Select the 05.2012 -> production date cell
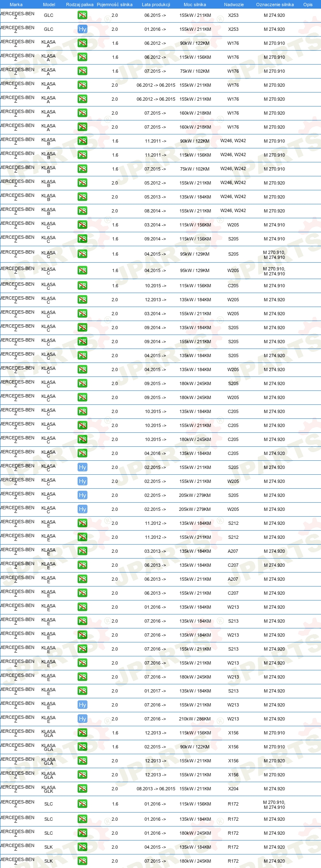 click(x=155, y=183)
